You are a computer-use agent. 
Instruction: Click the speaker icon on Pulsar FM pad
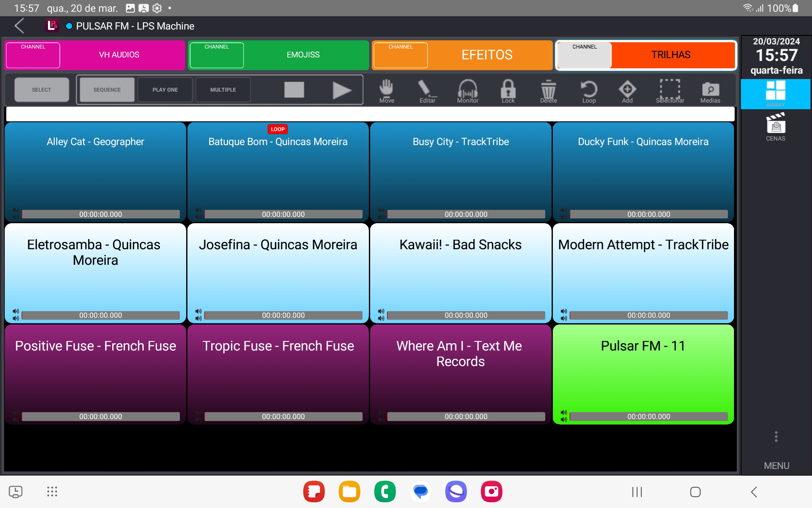pyautogui.click(x=564, y=416)
